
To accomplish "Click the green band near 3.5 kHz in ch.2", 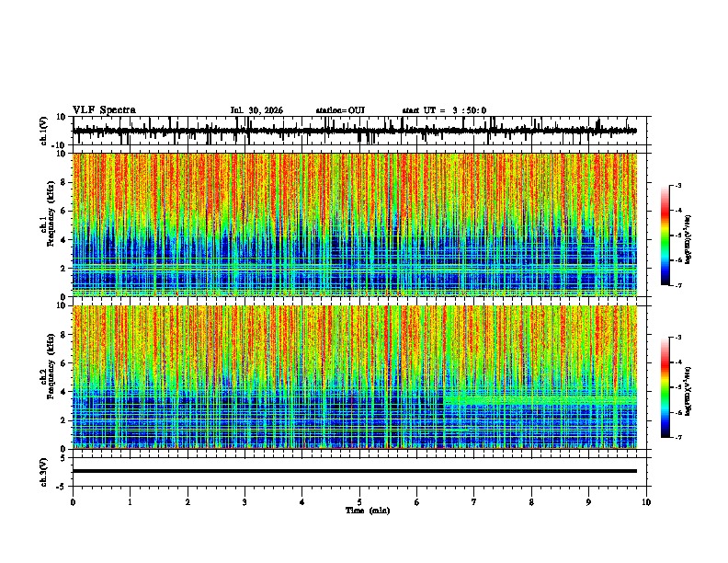I will pos(540,399).
